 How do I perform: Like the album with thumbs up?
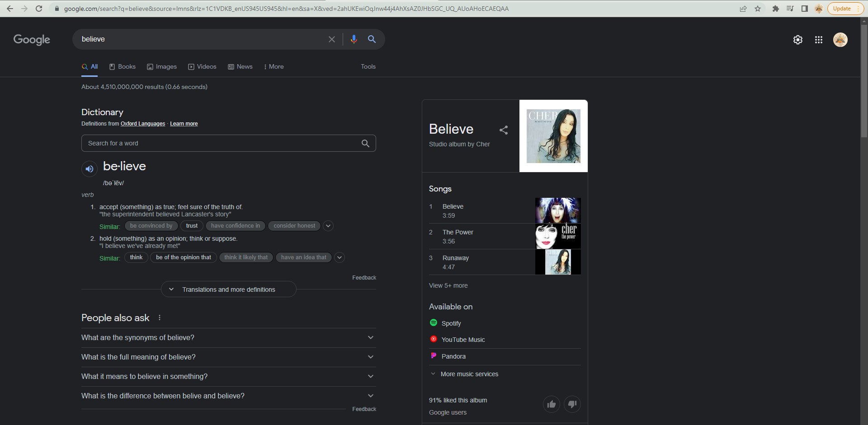[551, 404]
